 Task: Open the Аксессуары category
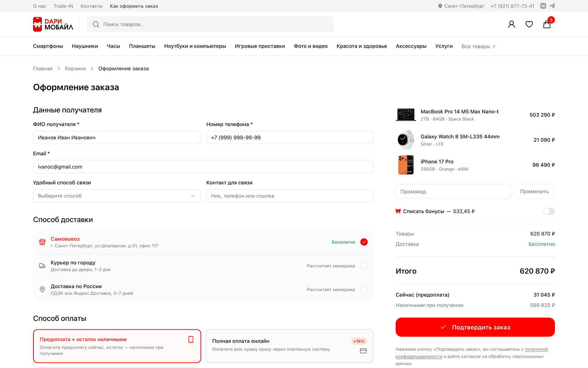(411, 46)
